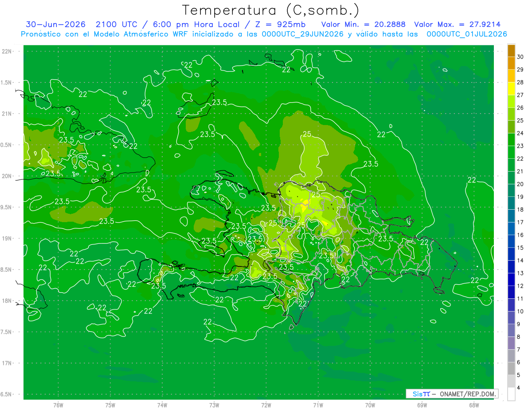532x411 pixels.
Task: Click the colorbar label '30'
Action: tap(520, 57)
